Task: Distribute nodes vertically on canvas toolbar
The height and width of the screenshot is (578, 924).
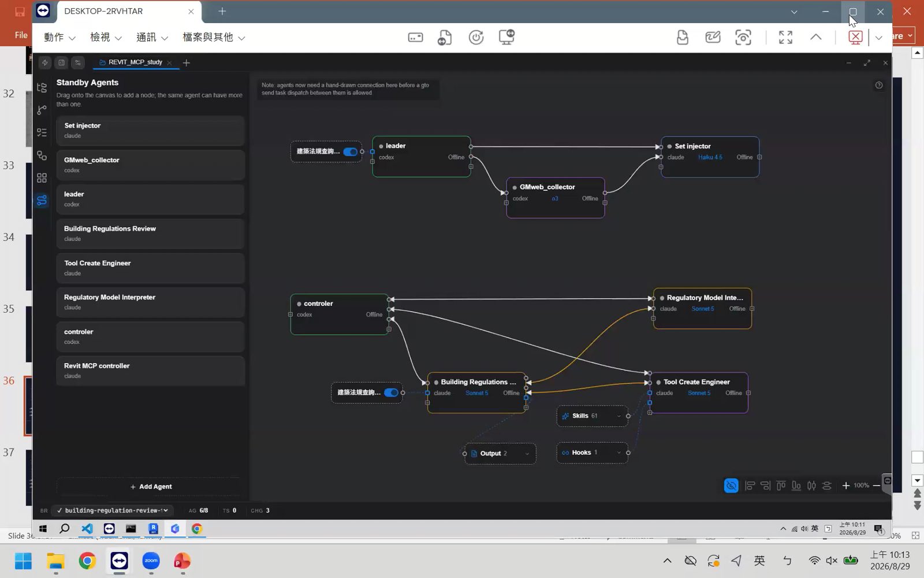Action: [827, 486]
